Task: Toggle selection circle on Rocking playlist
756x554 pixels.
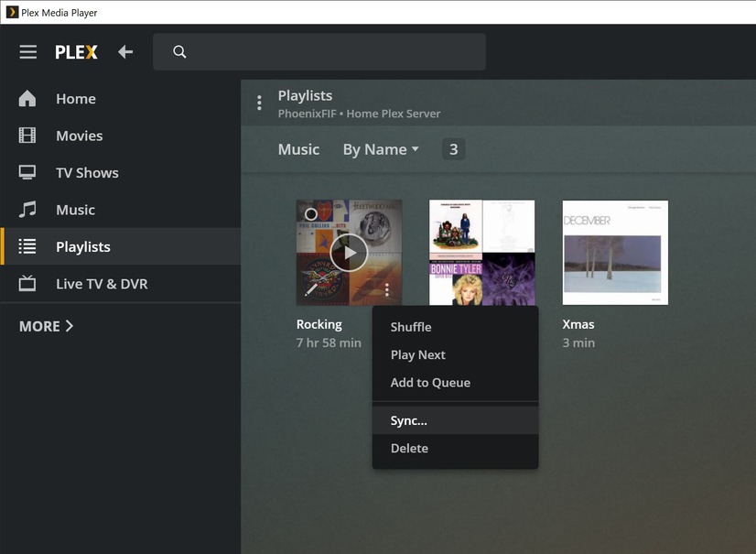Action: (x=311, y=214)
